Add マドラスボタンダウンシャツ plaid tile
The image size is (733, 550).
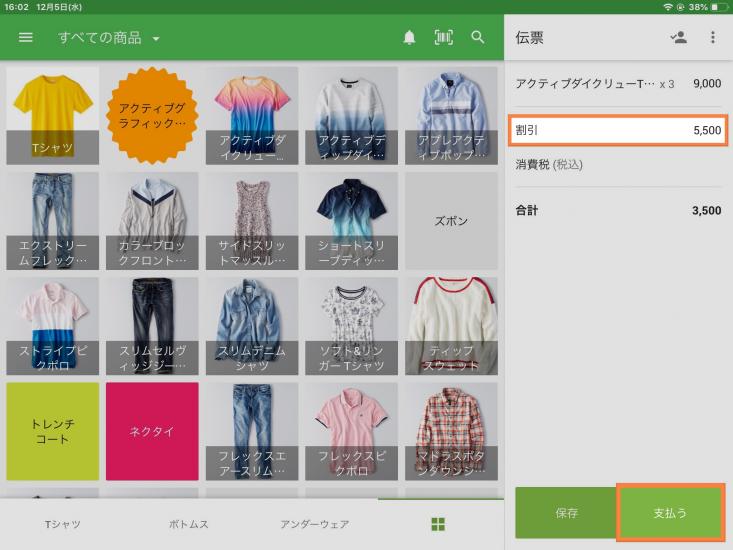pyautogui.click(x=451, y=431)
